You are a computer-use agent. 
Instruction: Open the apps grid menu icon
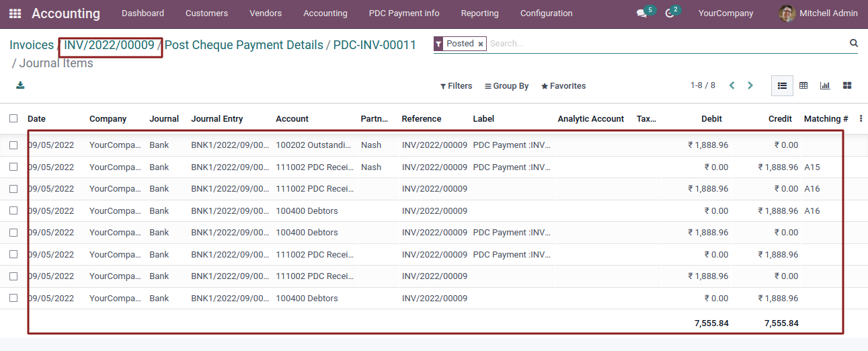(15, 13)
